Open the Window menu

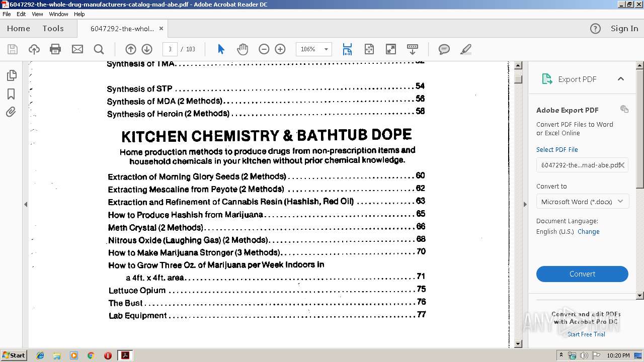(x=58, y=14)
